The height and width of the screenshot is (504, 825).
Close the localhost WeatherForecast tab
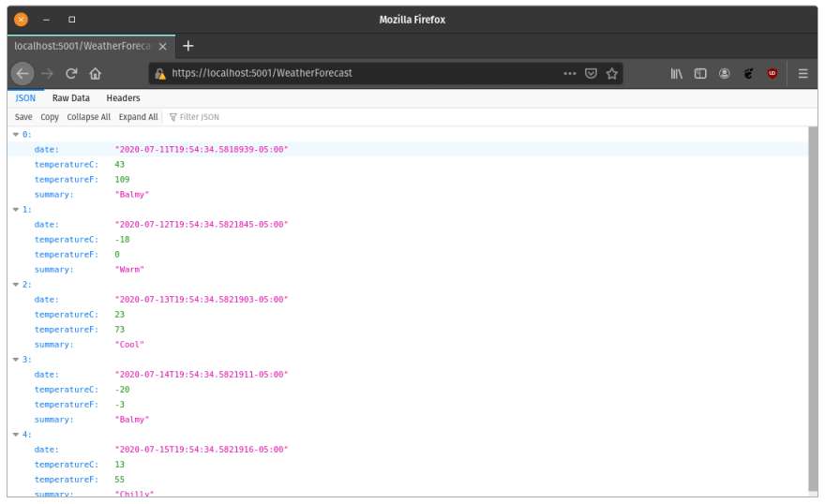pyautogui.click(x=162, y=46)
